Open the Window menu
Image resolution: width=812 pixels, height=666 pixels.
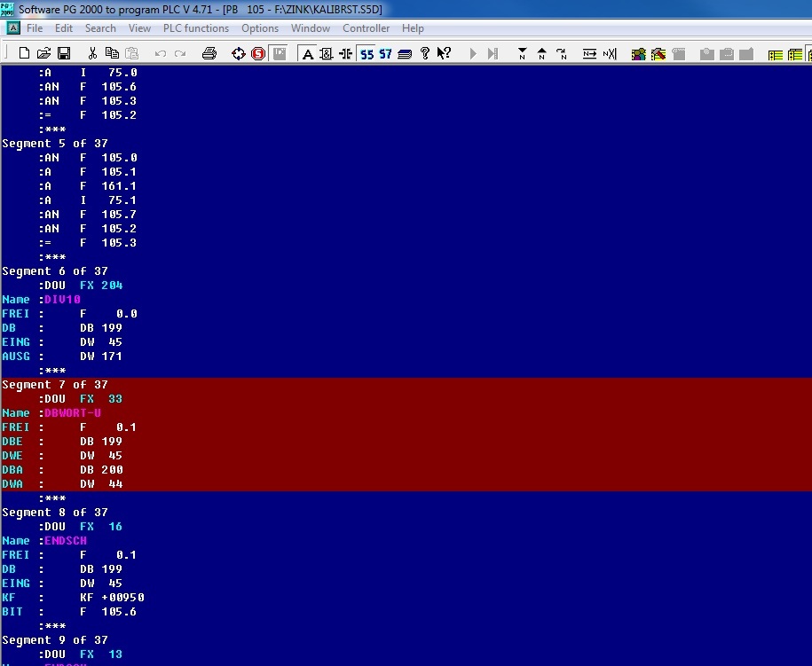311,28
